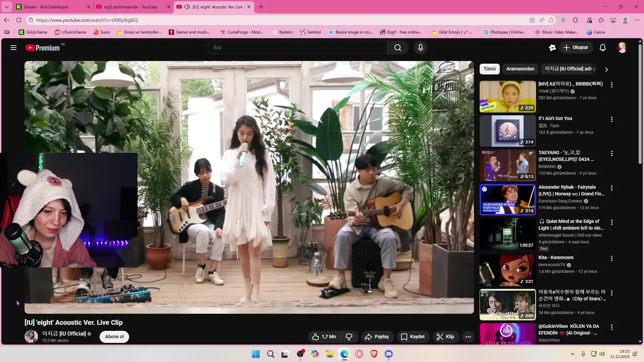Open more actions under the video
This screenshot has width=644, height=362.
(468, 337)
